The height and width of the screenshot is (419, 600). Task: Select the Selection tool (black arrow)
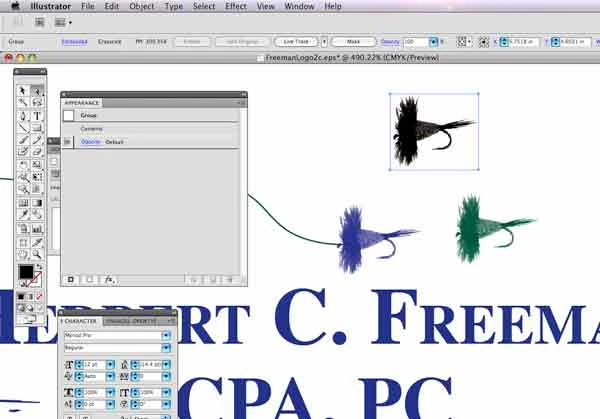pyautogui.click(x=23, y=91)
